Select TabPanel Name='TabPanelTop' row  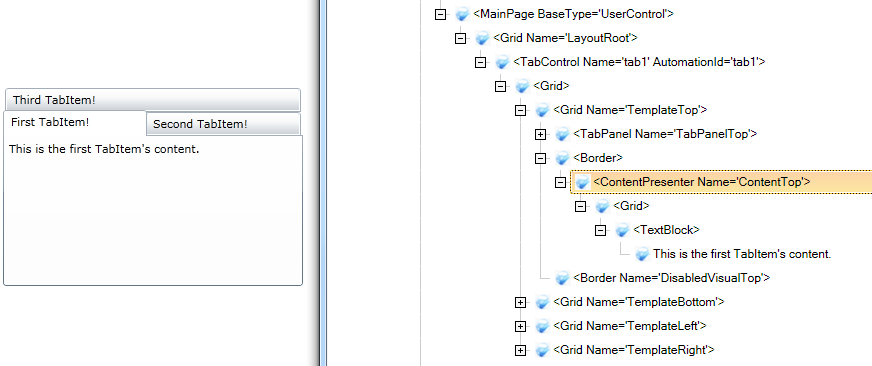(665, 134)
